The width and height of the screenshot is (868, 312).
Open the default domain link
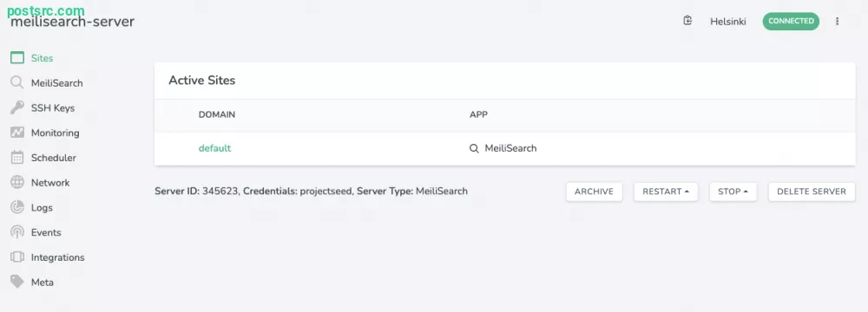click(214, 148)
